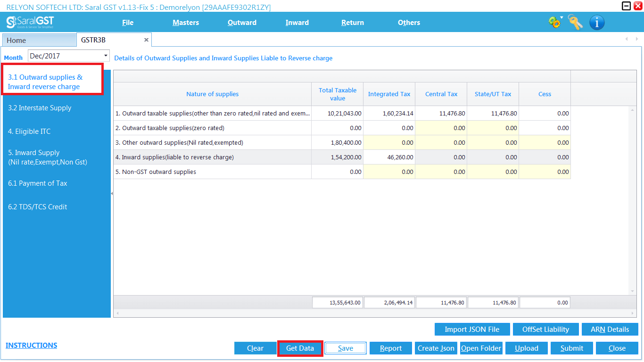
Task: Open the settings gear icon in header
Action: click(x=555, y=22)
